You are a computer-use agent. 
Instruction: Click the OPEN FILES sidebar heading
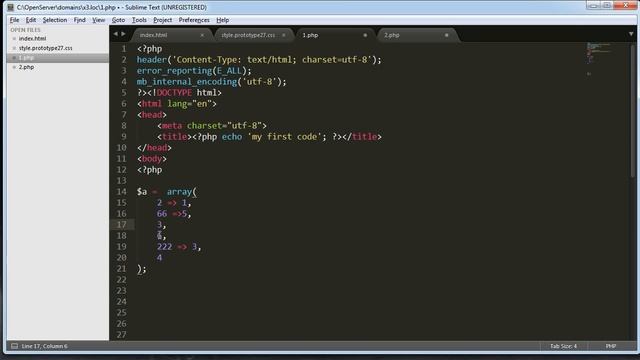[x=25, y=30]
